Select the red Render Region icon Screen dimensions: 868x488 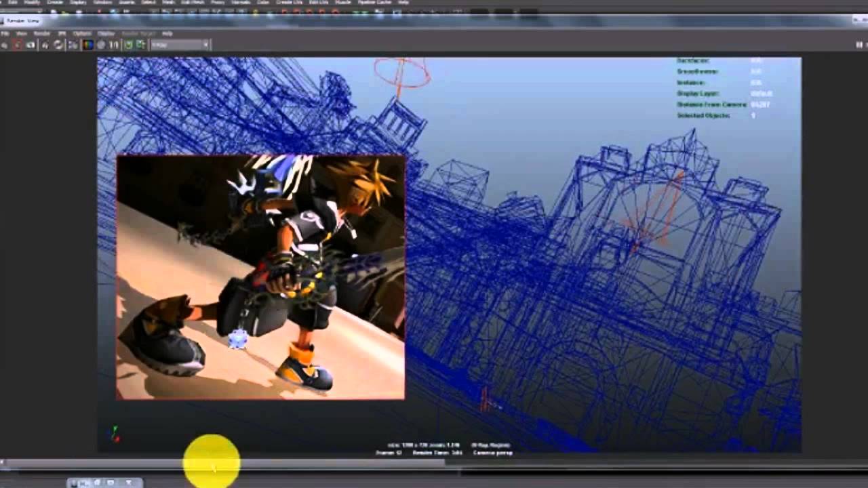click(x=18, y=45)
